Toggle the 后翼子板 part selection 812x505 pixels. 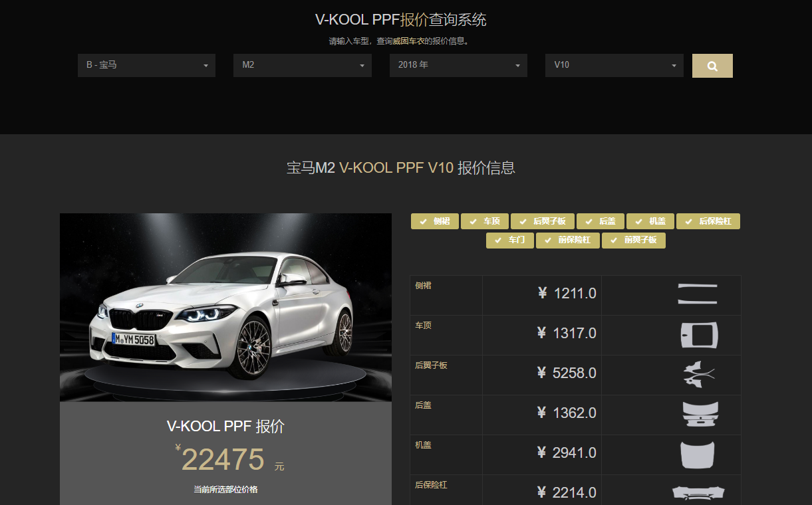click(543, 221)
